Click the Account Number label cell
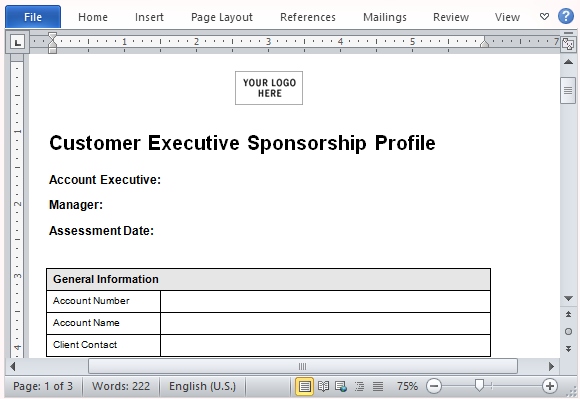Image resolution: width=580 pixels, height=399 pixels. click(104, 301)
